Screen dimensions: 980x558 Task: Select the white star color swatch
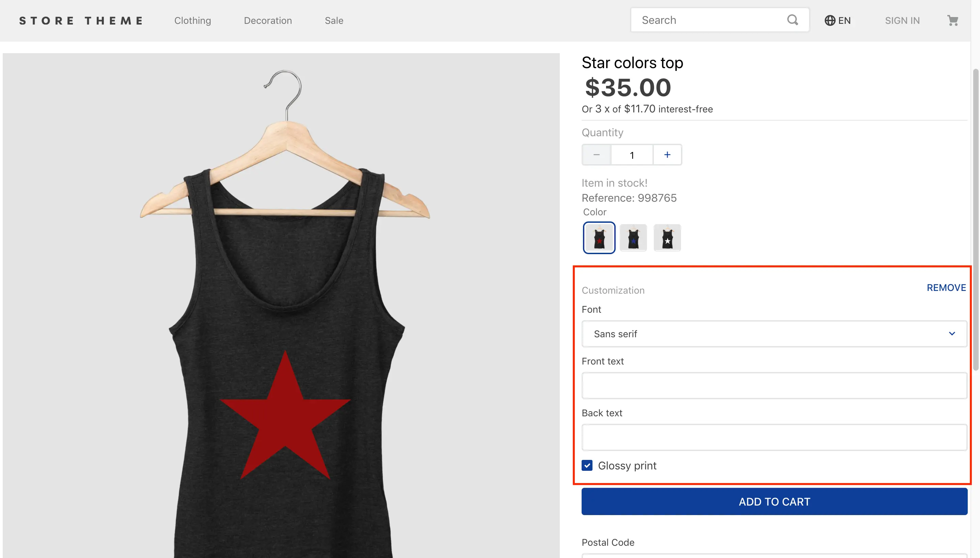pos(667,238)
